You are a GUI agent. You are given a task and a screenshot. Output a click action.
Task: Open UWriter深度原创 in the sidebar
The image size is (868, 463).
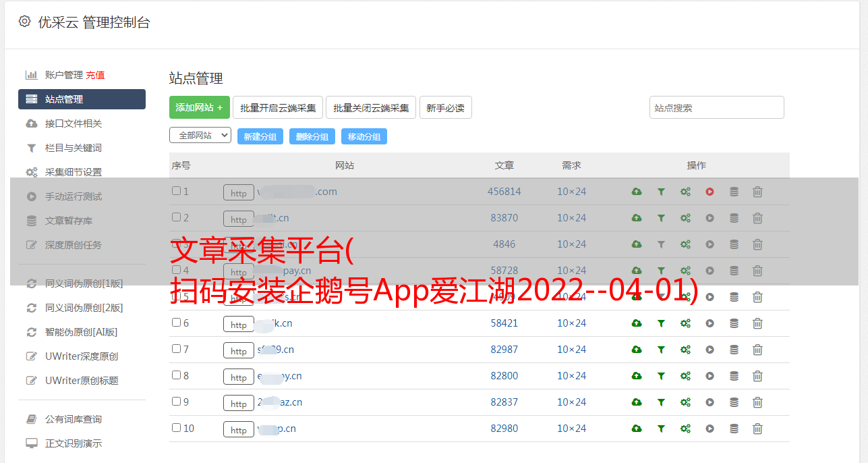click(82, 356)
